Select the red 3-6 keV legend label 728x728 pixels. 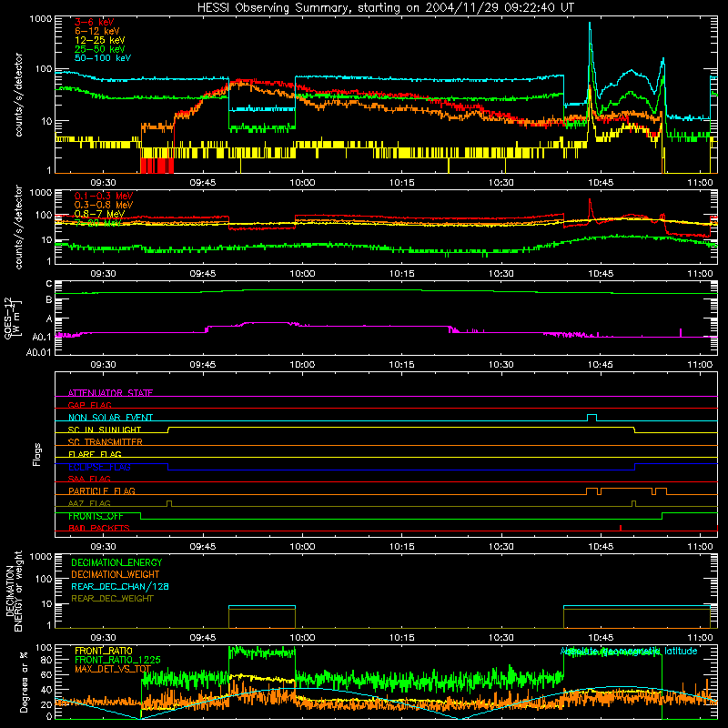95,22
